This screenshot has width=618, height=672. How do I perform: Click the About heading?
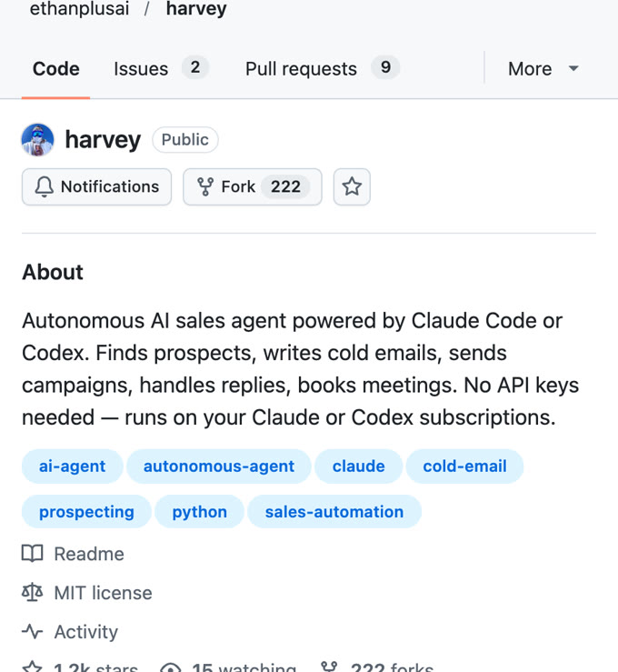[53, 272]
